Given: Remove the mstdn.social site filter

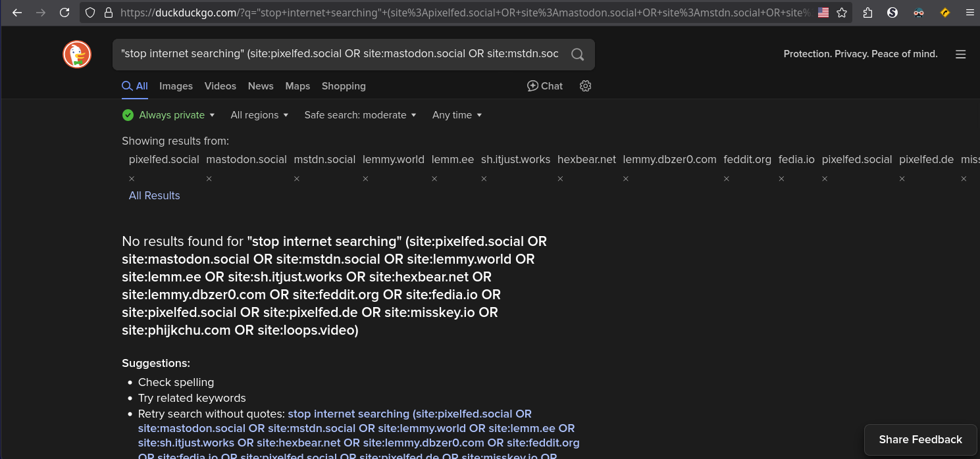Looking at the screenshot, I should click(297, 179).
